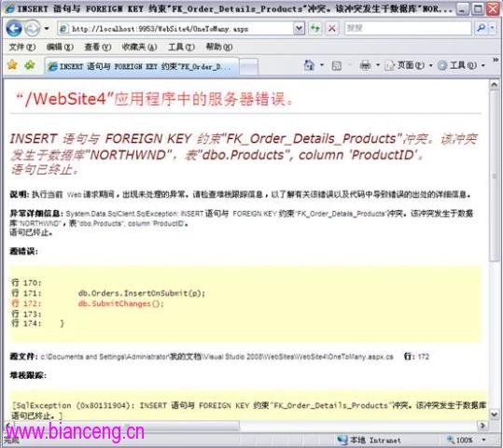
Task: Click the vertical scrollbar down arrow
Action: [494, 414]
